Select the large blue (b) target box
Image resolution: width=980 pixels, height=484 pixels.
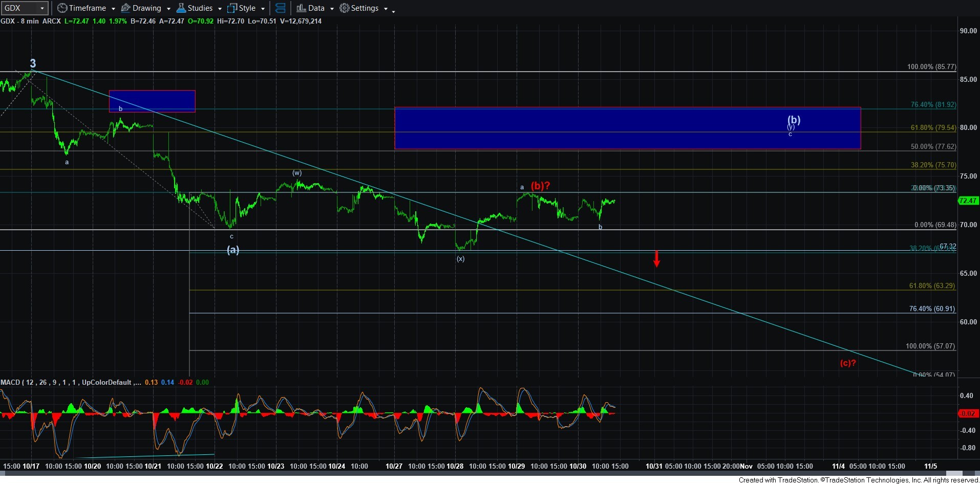click(x=627, y=128)
